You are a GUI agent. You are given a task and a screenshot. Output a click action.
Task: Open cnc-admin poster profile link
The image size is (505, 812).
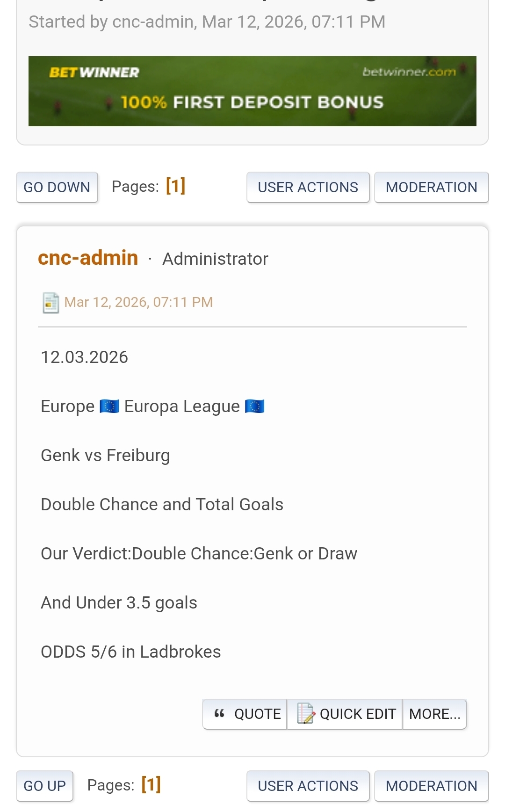coord(88,258)
